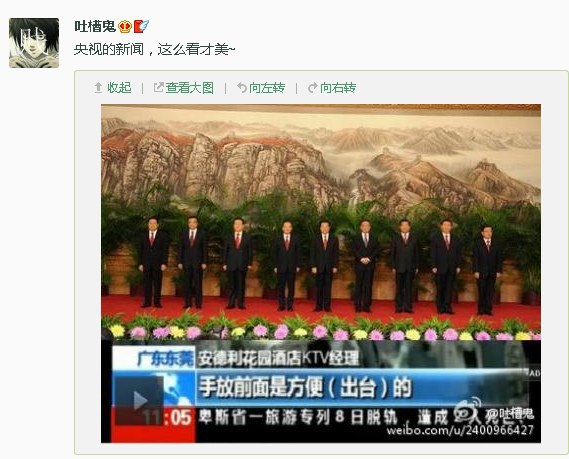569x459 pixels.
Task: Click the clockwise arrow rotate icon
Action: pos(312,87)
